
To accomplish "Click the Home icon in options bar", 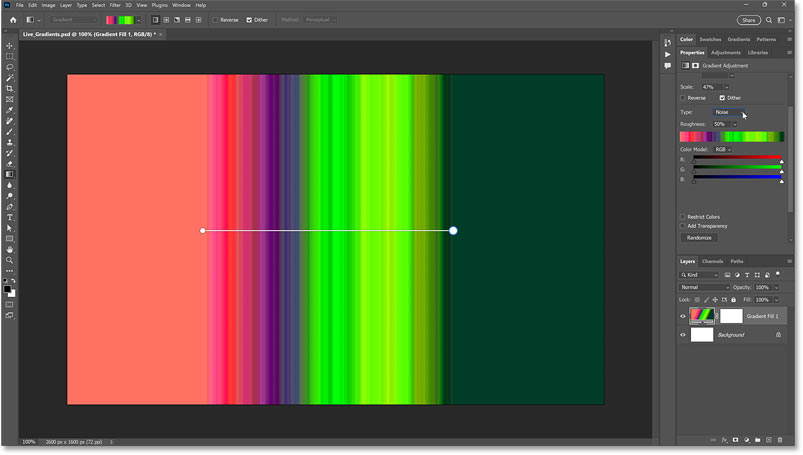I will [x=10, y=19].
